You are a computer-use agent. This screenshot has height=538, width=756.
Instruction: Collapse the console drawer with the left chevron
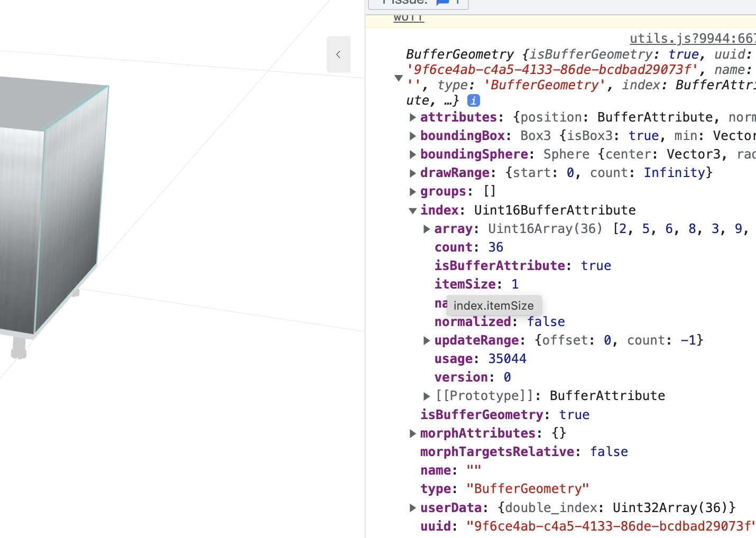338,54
